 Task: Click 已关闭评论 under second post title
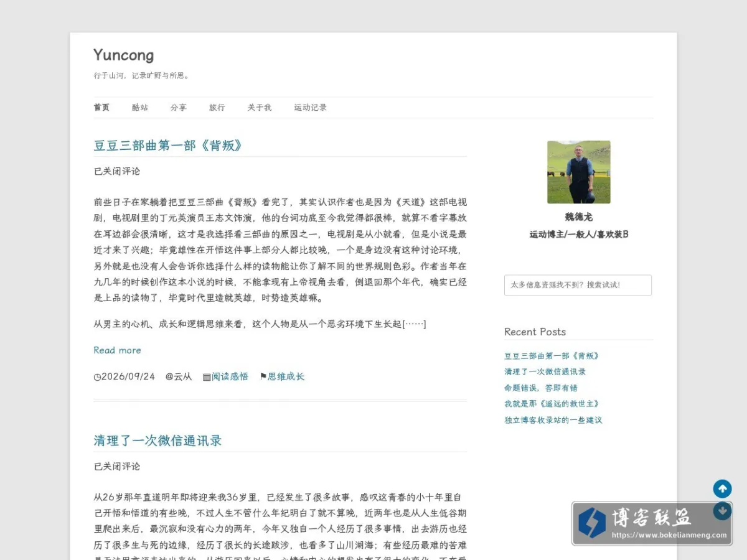pyautogui.click(x=117, y=466)
